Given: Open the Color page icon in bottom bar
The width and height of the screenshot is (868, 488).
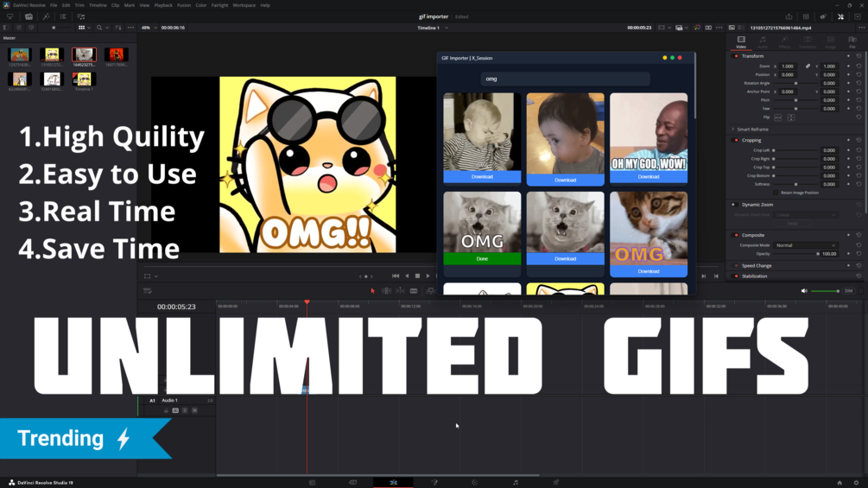Looking at the screenshot, I should pos(474,483).
